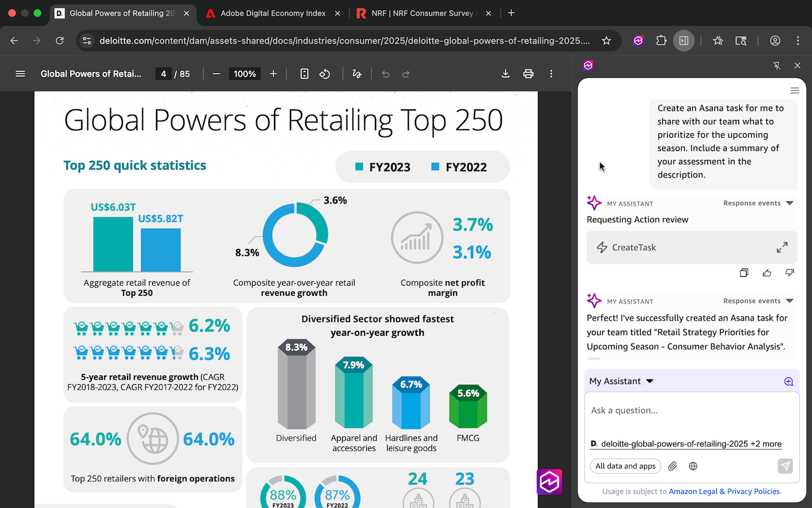Download the PDF document
This screenshot has width=812, height=508.
[506, 74]
